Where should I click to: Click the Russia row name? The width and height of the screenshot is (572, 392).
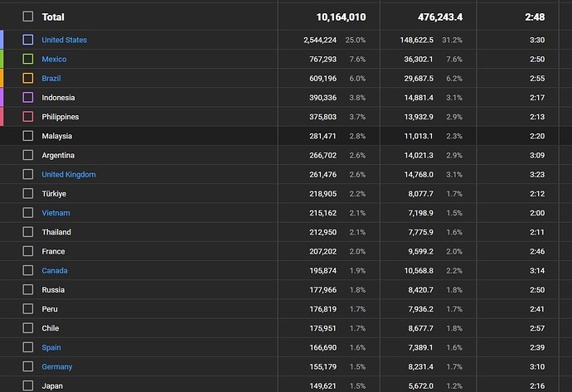click(53, 290)
